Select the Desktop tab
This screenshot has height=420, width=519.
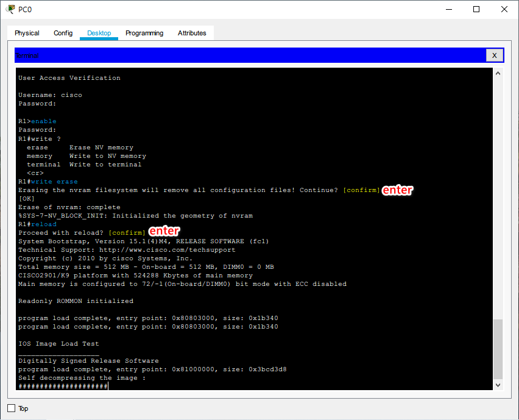point(99,33)
